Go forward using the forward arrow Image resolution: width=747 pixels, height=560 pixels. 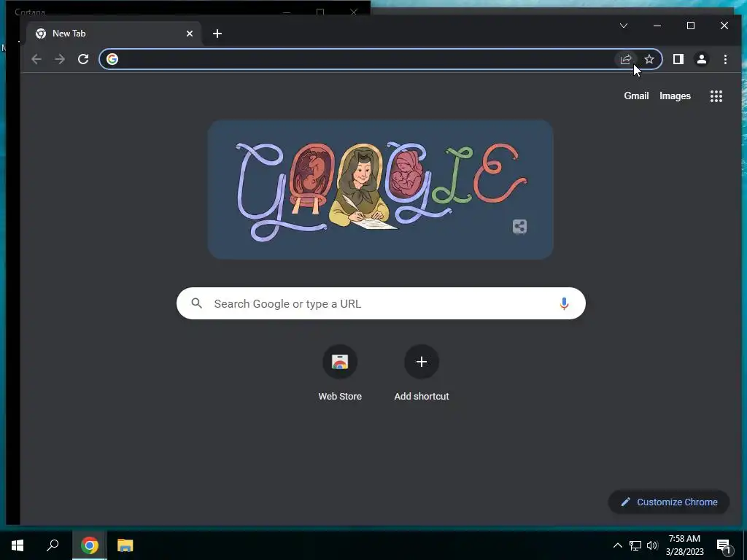coord(60,59)
